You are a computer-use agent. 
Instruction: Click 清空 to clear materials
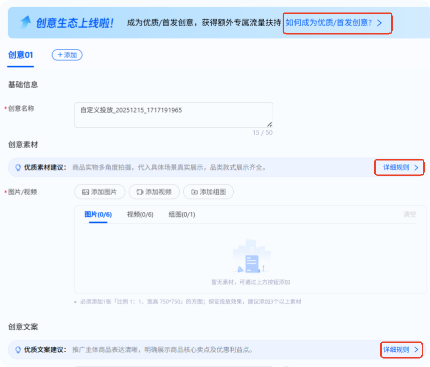(x=410, y=214)
